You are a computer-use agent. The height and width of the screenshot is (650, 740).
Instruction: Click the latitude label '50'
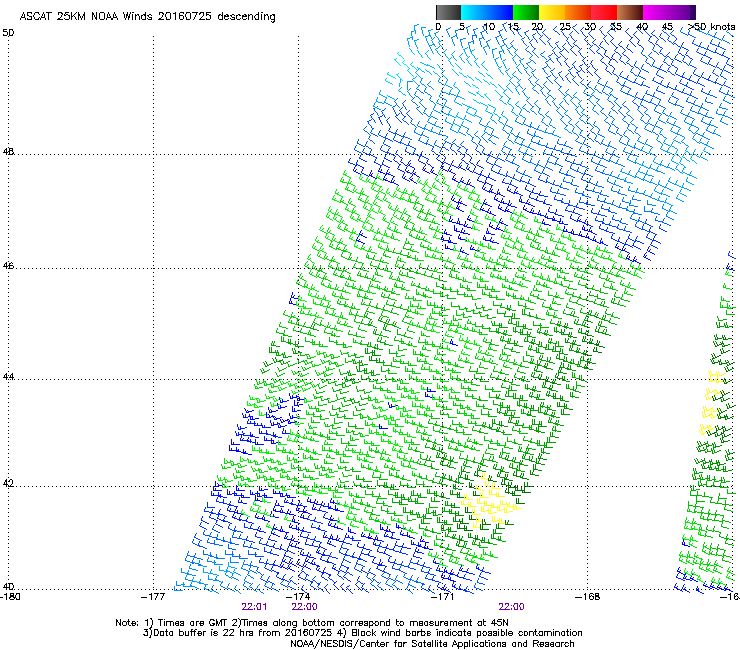8,33
